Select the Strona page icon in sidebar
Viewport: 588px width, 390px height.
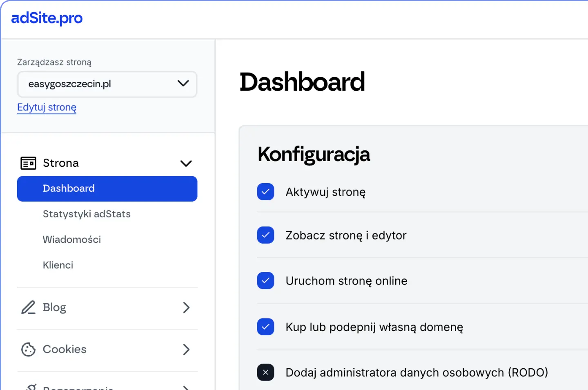(28, 163)
